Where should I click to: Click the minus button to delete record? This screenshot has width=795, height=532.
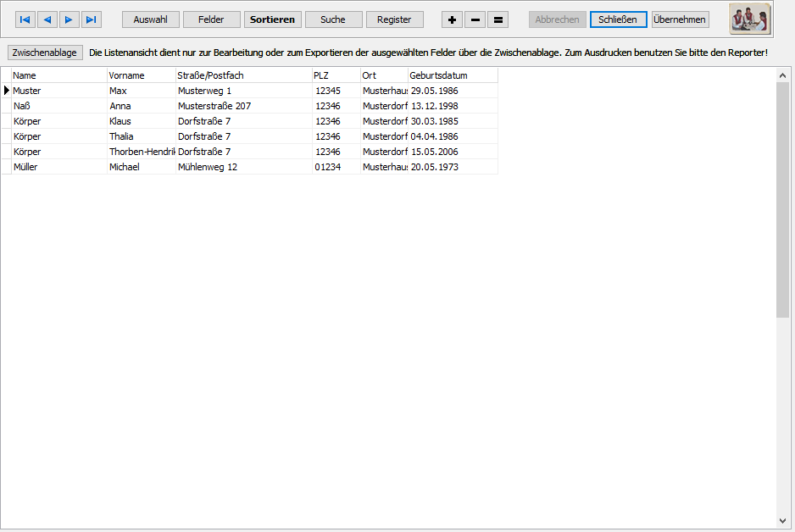point(475,19)
